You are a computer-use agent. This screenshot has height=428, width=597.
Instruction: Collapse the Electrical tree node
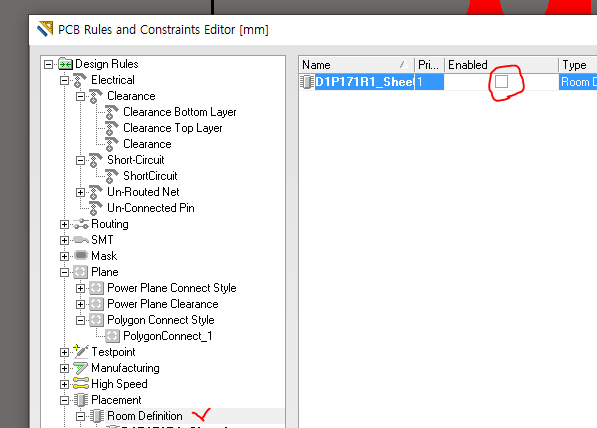(64, 80)
